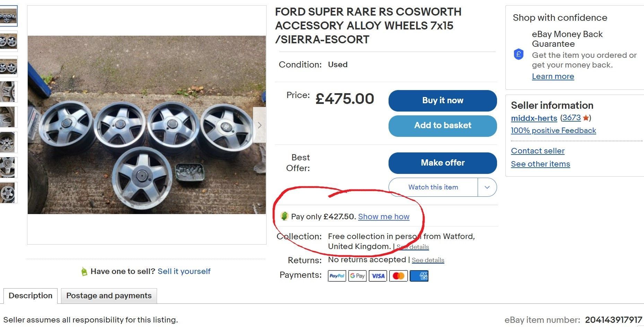
Task: Click the Visa card icon
Action: pos(378,276)
